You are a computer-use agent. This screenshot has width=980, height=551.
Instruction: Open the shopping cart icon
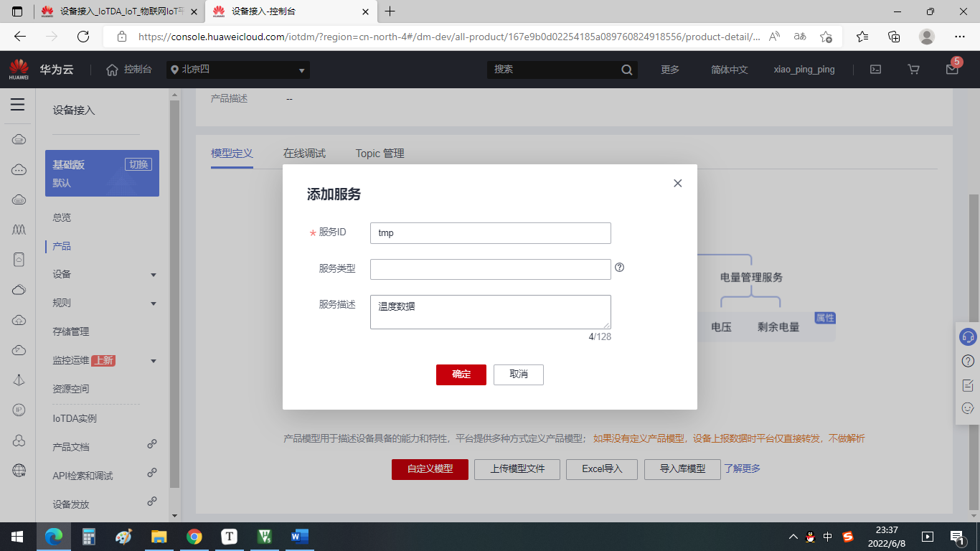(x=913, y=70)
